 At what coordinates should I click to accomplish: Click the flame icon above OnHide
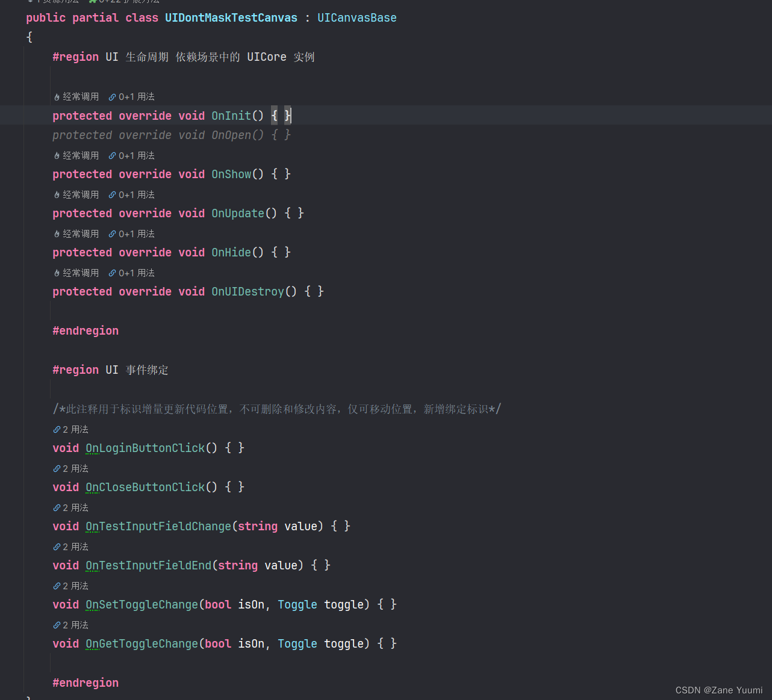57,234
